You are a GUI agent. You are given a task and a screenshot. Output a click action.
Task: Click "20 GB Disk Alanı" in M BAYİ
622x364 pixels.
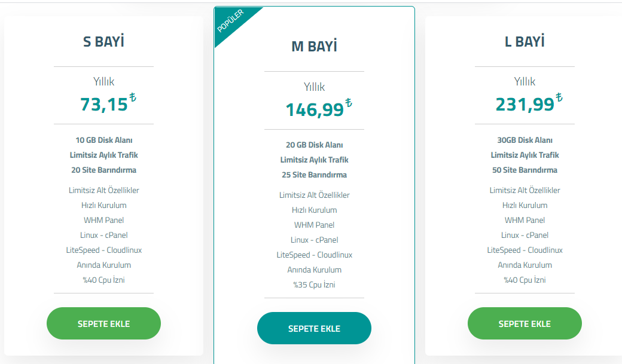tap(314, 145)
